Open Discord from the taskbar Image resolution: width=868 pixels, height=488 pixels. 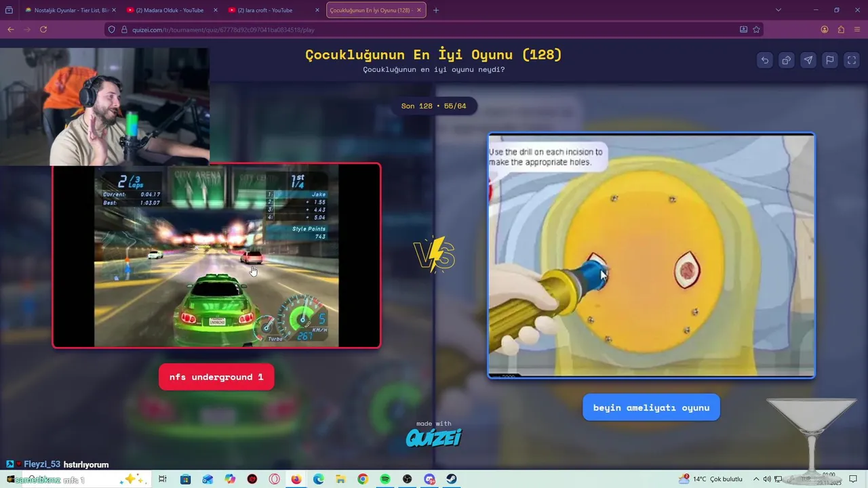tap(429, 479)
